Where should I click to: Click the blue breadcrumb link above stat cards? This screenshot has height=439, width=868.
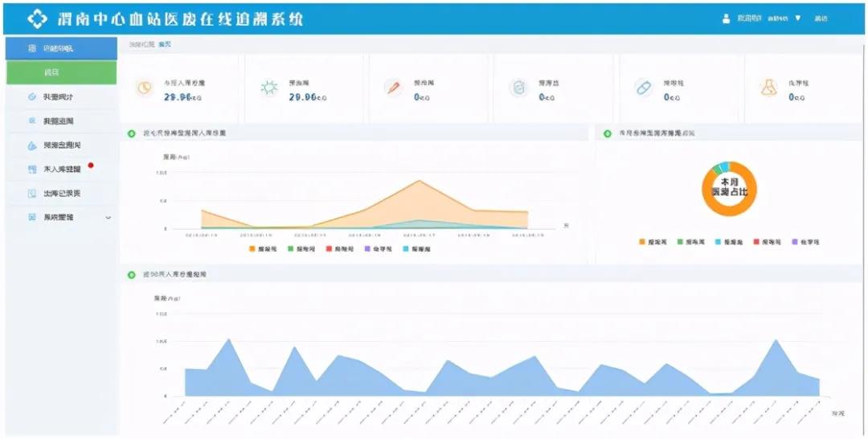point(165,44)
